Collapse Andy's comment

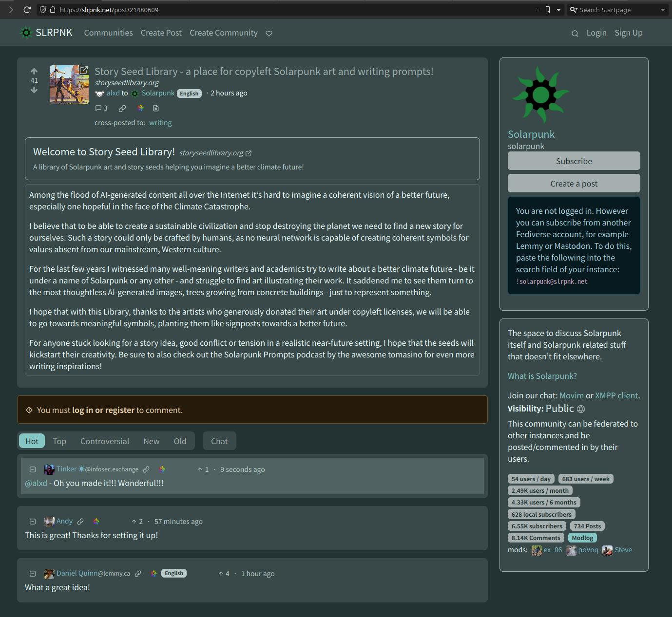[x=33, y=522]
